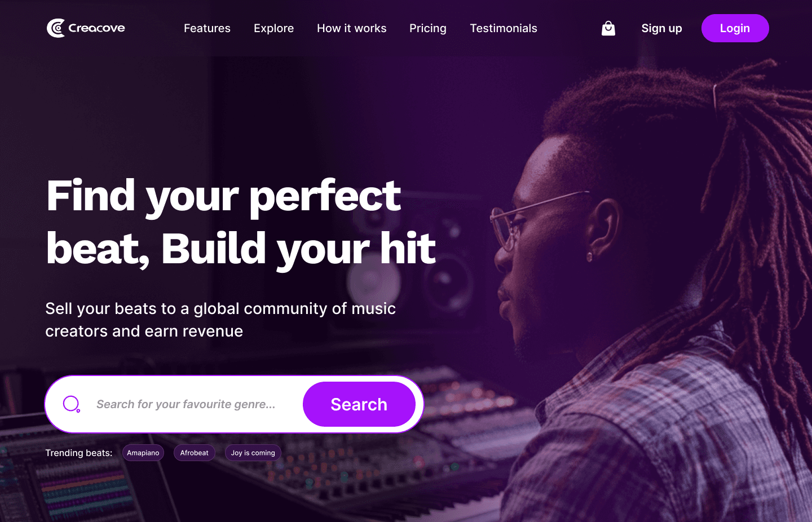Click the purple Login button
812x522 pixels.
735,28
